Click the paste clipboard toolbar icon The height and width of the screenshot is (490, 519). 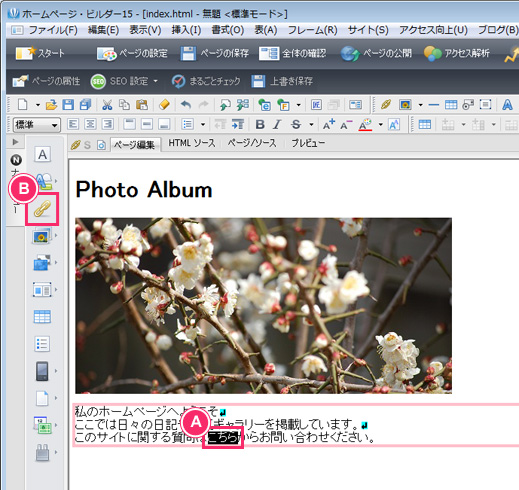[x=142, y=105]
